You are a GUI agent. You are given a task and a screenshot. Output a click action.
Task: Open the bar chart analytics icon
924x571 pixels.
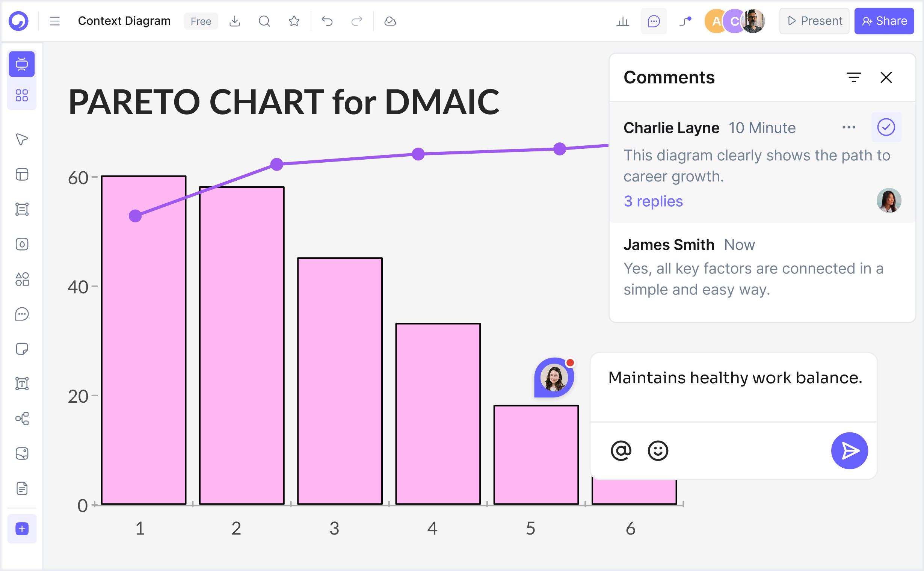pyautogui.click(x=623, y=21)
